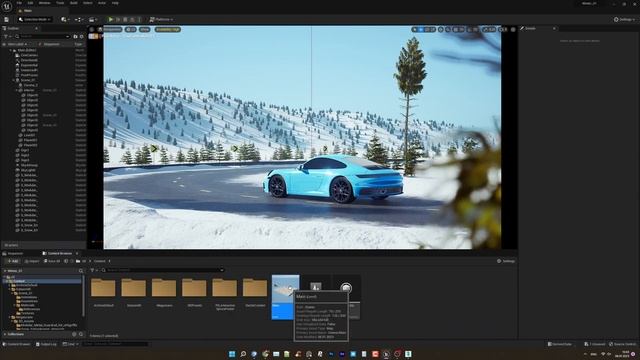
Task: Open the Help menu
Action: pyautogui.click(x=115, y=3)
